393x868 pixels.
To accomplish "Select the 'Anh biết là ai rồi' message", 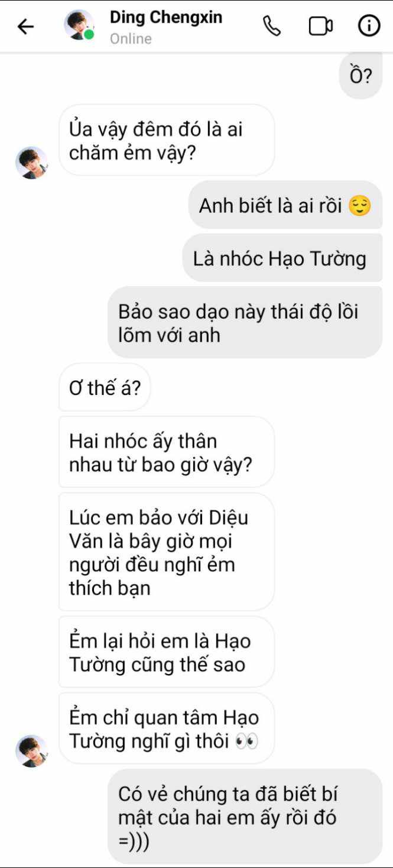I will tap(285, 205).
